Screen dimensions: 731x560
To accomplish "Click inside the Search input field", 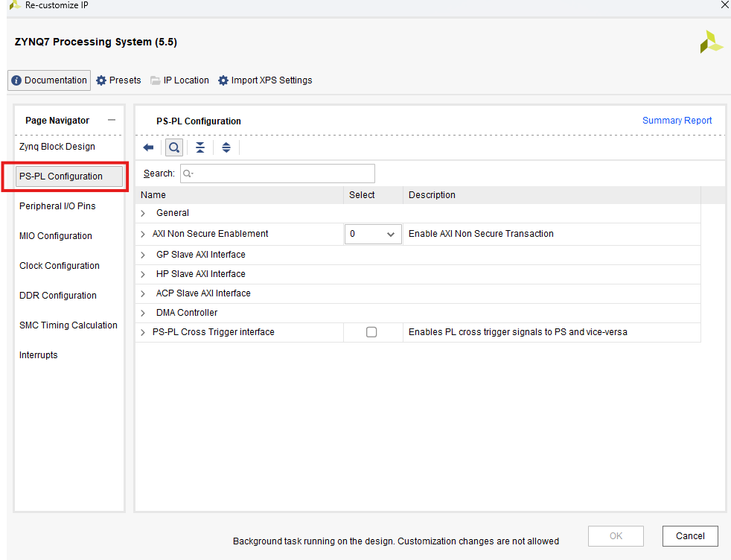I will click(278, 174).
